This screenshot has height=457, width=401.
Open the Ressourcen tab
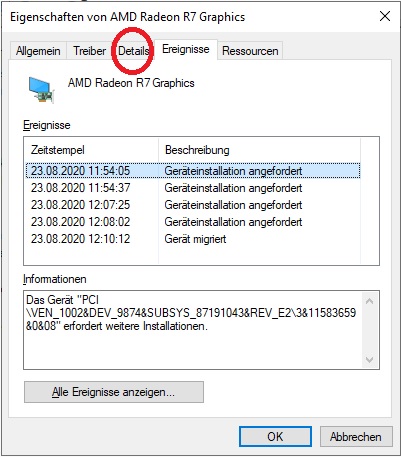(250, 51)
